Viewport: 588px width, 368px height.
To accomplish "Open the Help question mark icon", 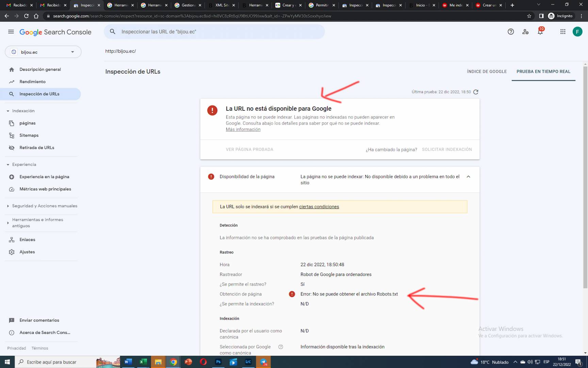I will coord(510,32).
